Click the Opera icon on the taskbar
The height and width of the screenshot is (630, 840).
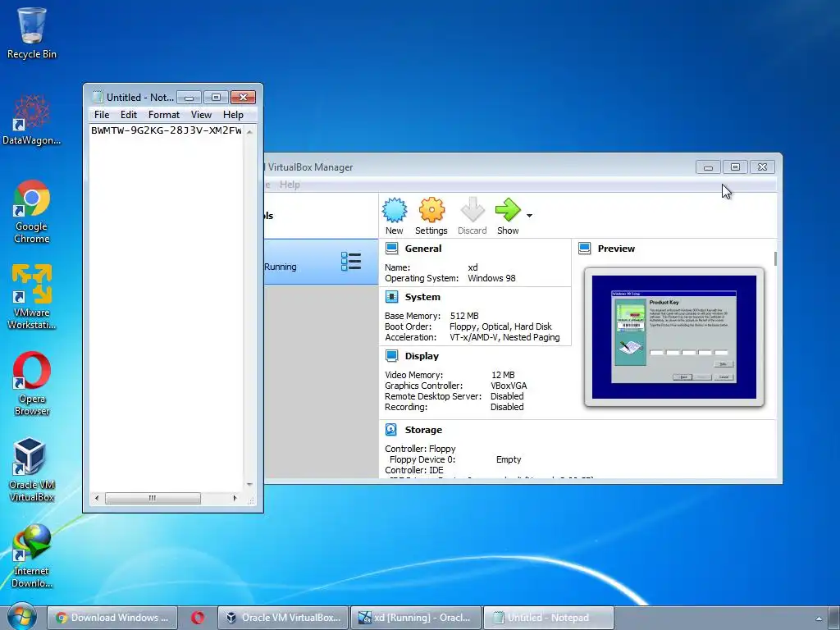pyautogui.click(x=198, y=618)
